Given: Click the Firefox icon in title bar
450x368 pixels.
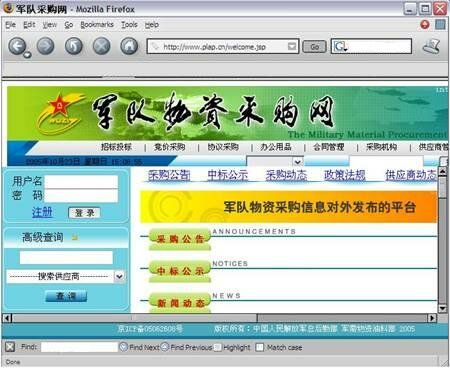Looking at the screenshot, I should pyautogui.click(x=8, y=8).
